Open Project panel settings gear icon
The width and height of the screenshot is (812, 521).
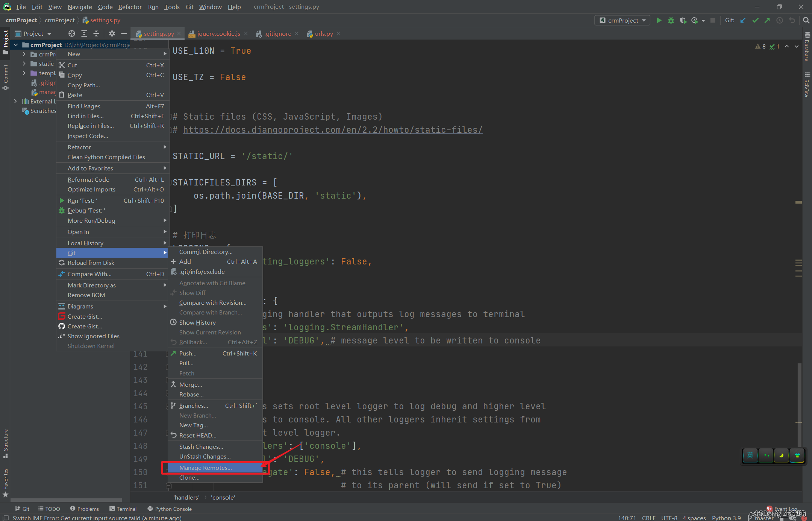112,33
